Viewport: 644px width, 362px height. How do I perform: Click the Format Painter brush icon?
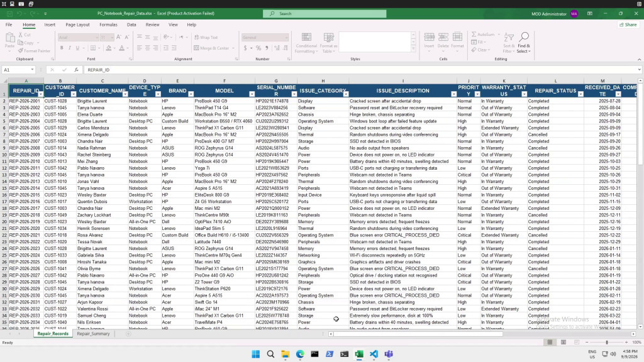tap(21, 51)
